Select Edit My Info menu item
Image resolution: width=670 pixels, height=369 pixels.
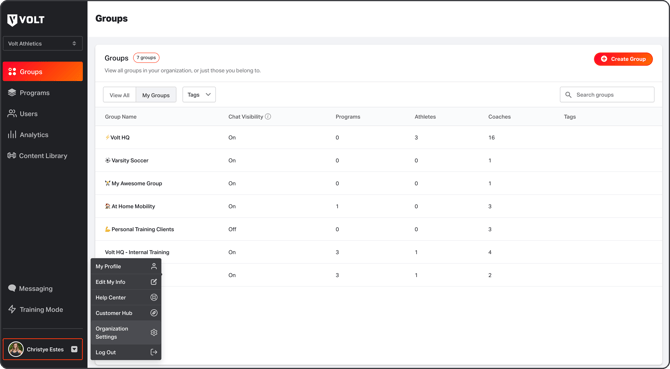(x=126, y=282)
